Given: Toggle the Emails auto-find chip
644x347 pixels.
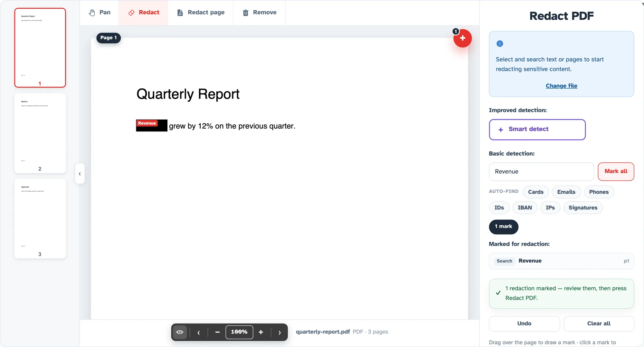Looking at the screenshot, I should click(566, 192).
